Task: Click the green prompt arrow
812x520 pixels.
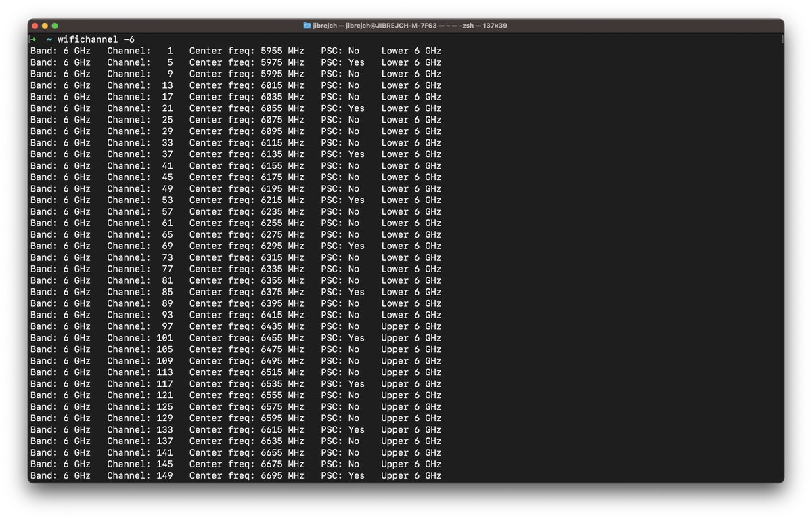Action: click(33, 39)
